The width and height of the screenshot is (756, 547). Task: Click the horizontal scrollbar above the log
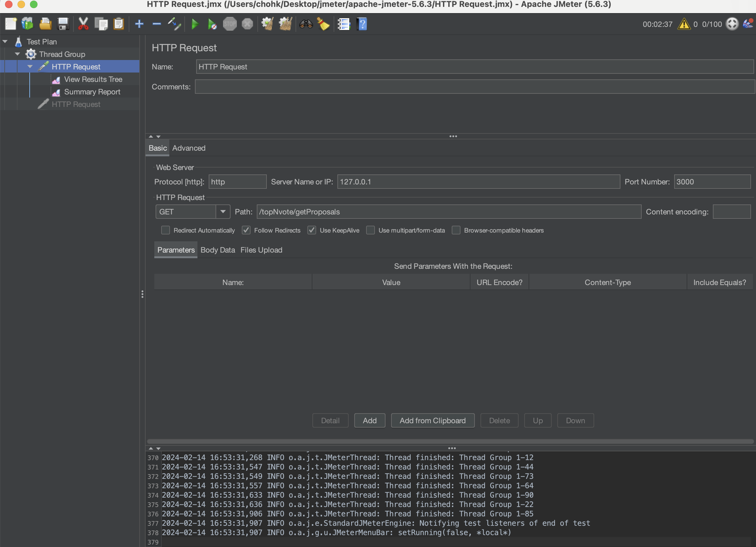tap(450, 441)
